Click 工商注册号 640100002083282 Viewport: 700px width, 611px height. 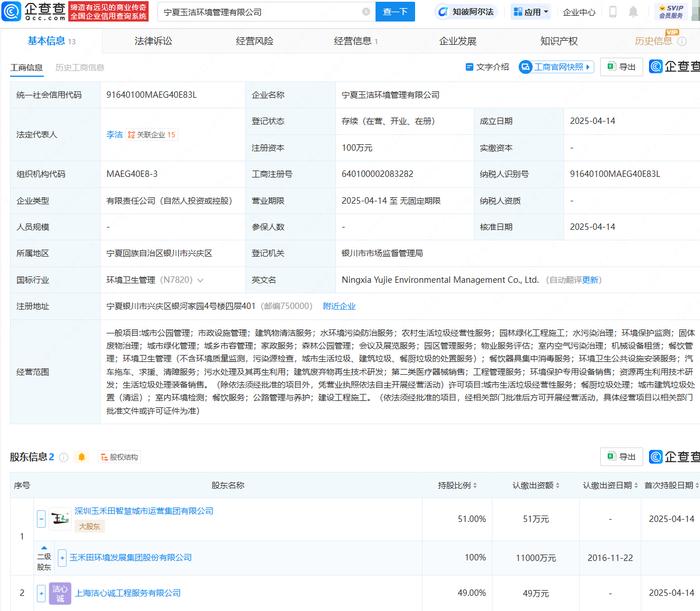coord(377,174)
